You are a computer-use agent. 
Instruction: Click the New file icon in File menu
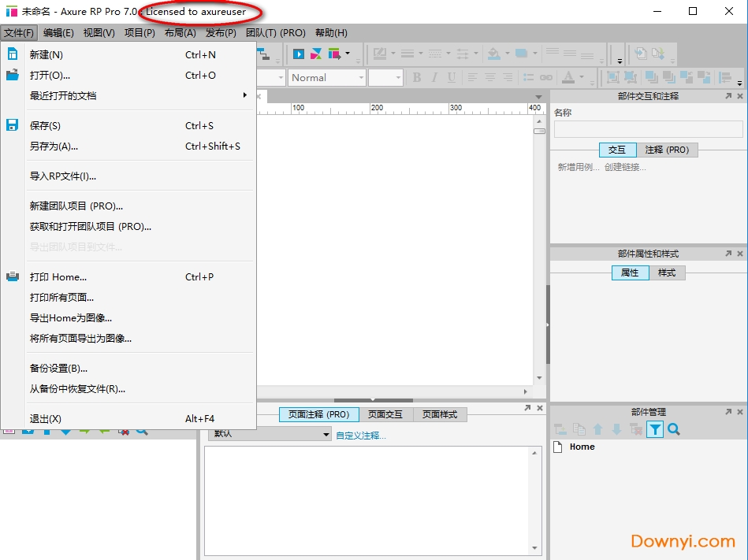[x=13, y=54]
